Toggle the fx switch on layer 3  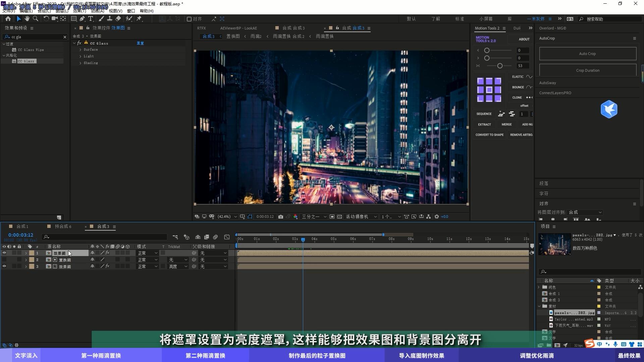pos(108,266)
